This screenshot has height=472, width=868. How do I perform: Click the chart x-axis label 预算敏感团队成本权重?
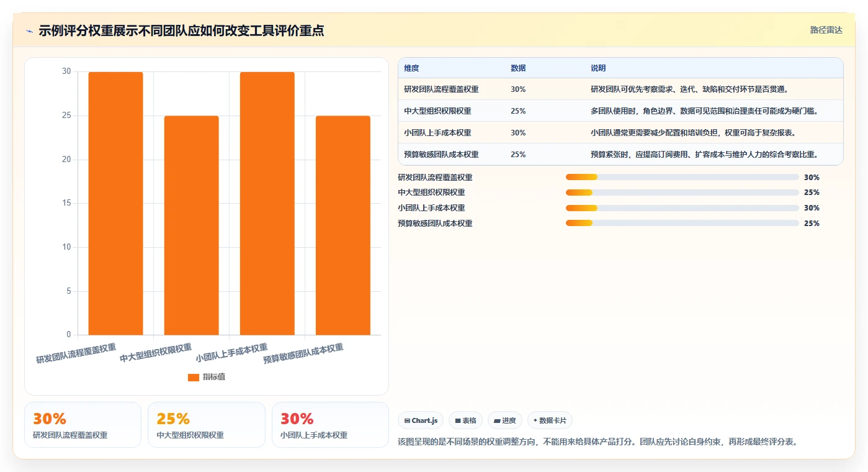pyautogui.click(x=303, y=353)
